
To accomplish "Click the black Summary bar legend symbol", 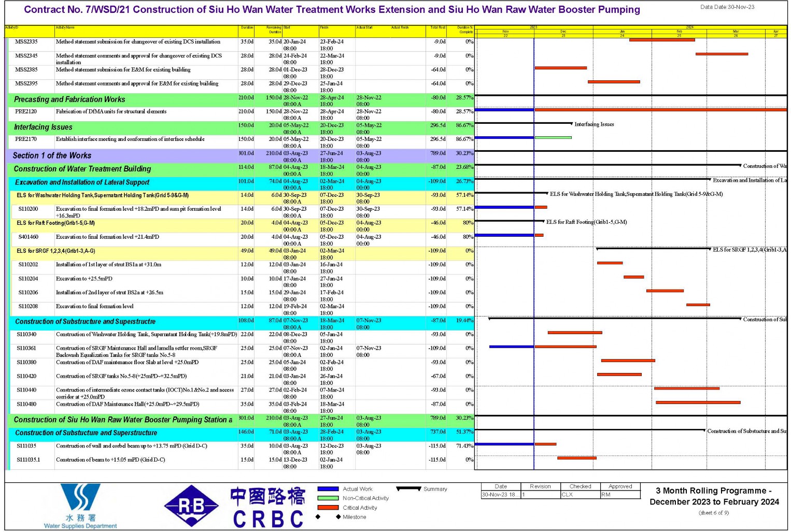I will tap(408, 488).
